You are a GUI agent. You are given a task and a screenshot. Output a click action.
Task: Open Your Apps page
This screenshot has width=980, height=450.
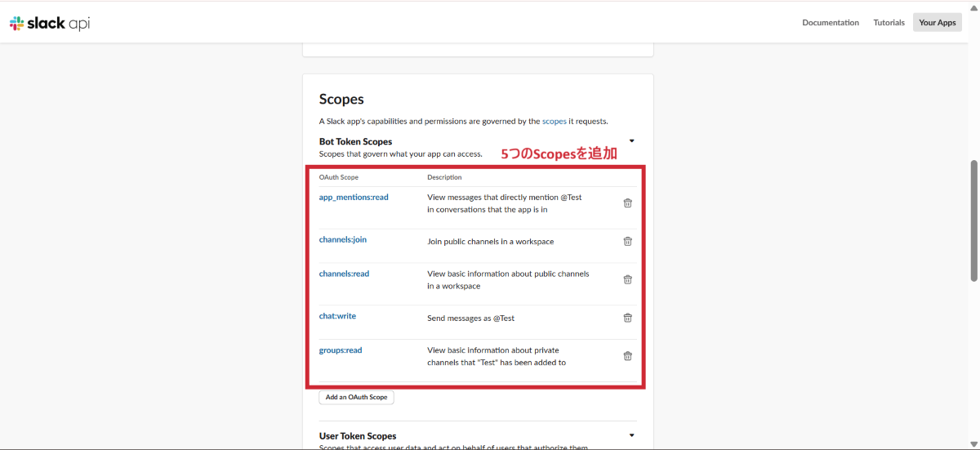coord(937,23)
